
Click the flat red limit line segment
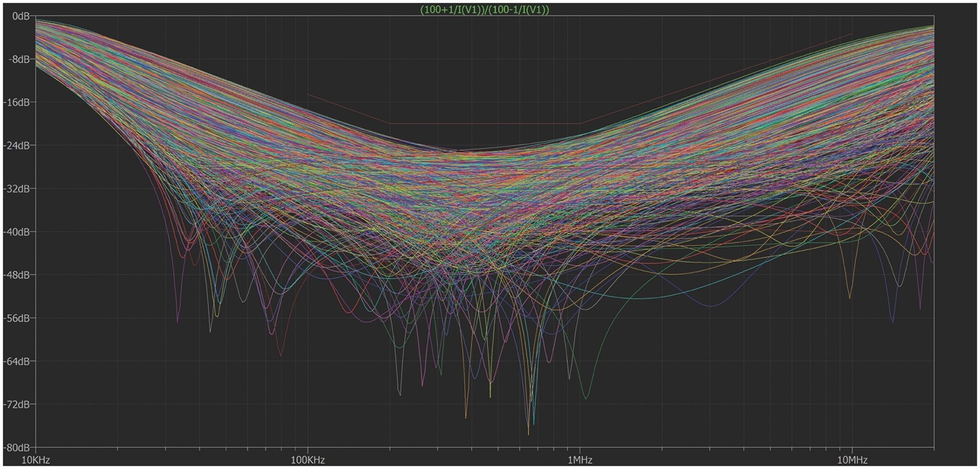[x=485, y=123]
